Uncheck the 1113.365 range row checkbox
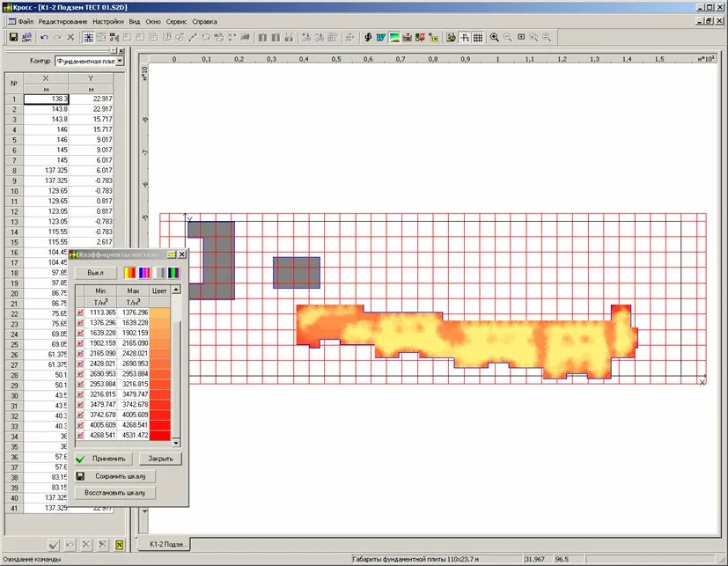728x566 pixels. (80, 312)
